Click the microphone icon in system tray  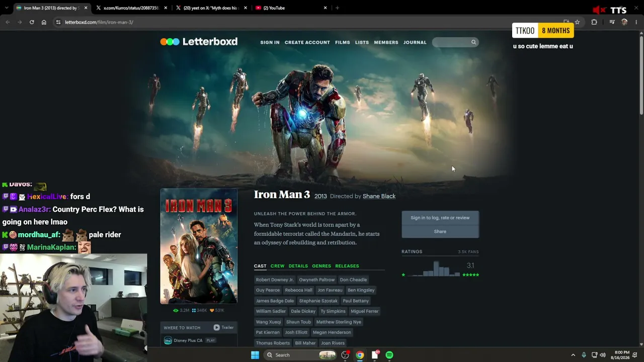(584, 355)
